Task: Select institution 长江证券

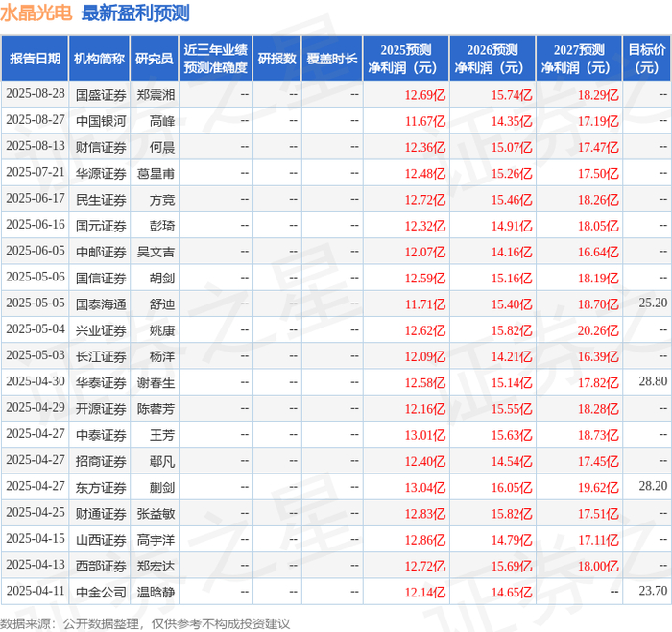Action: [101, 356]
